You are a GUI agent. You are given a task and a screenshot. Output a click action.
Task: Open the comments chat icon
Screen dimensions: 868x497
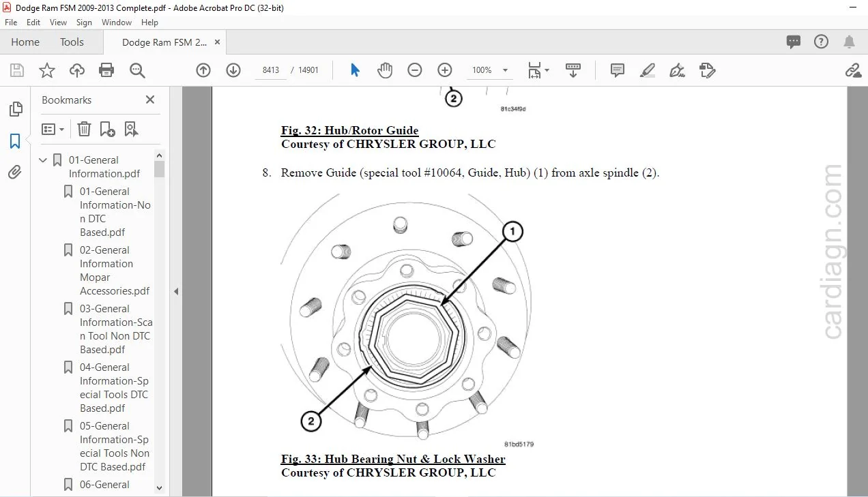(x=794, y=42)
